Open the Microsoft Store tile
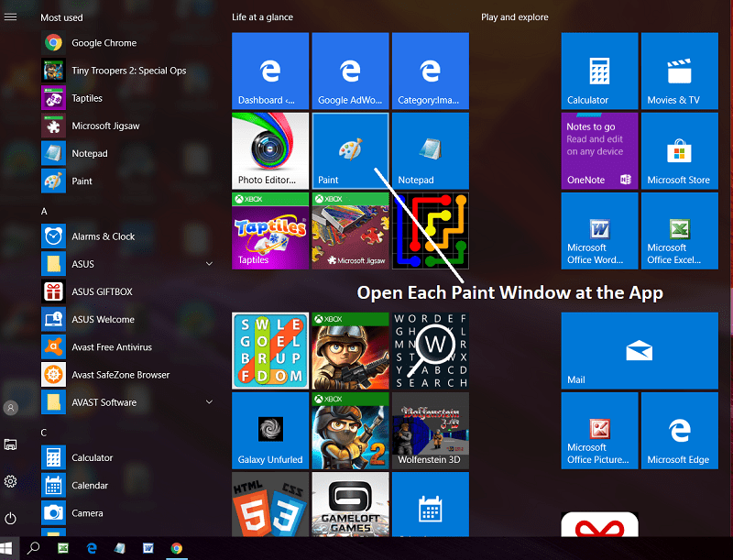 pos(679,150)
